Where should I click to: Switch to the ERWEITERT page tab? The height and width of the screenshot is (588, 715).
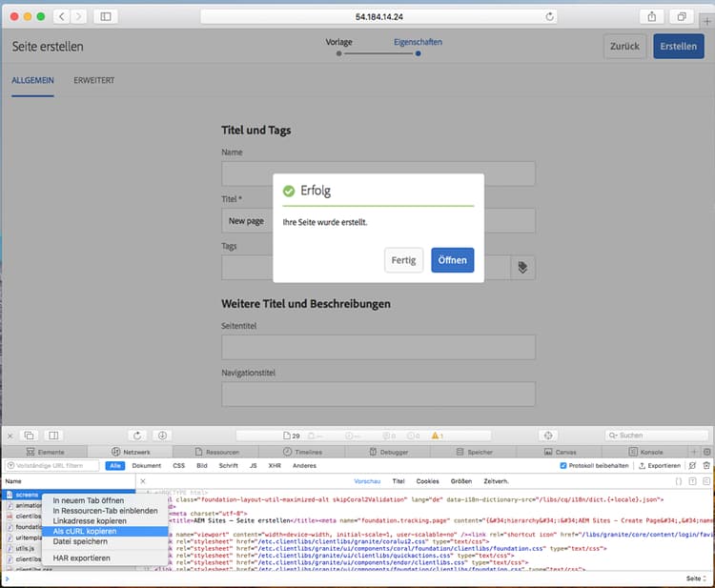coord(94,81)
